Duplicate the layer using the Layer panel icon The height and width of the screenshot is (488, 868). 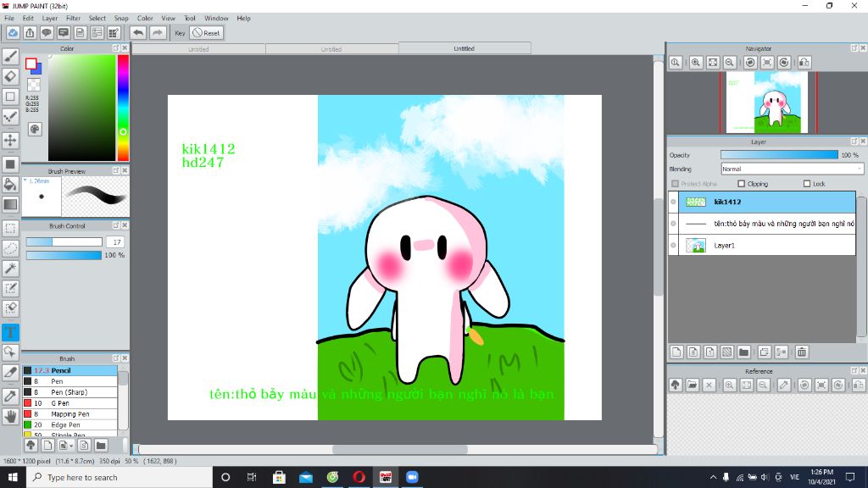click(x=765, y=352)
